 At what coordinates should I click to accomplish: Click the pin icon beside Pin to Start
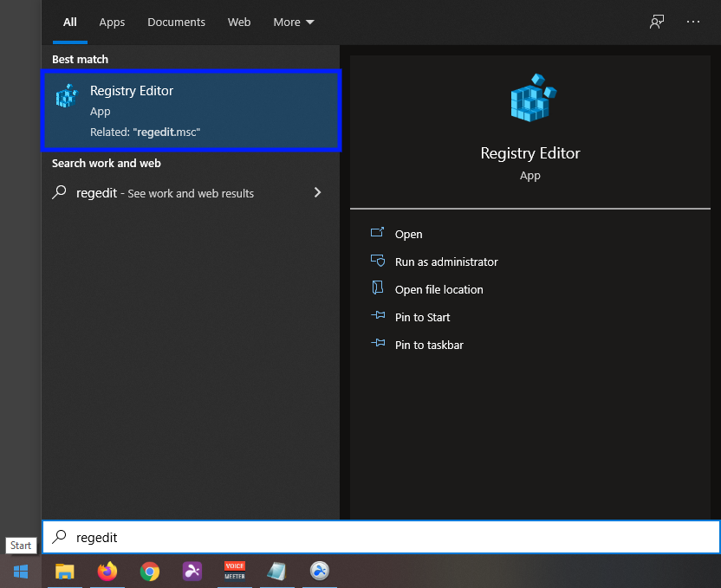tap(377, 316)
